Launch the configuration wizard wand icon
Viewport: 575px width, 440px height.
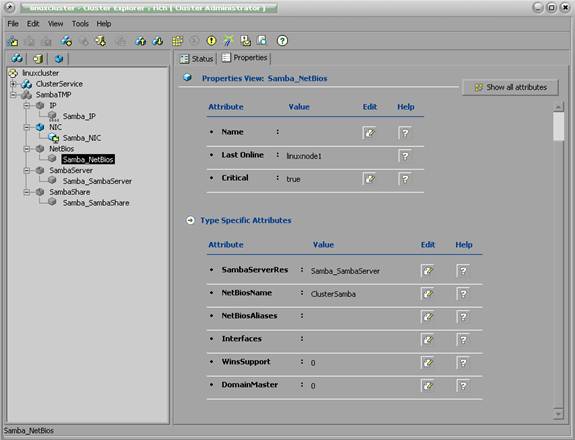228,41
